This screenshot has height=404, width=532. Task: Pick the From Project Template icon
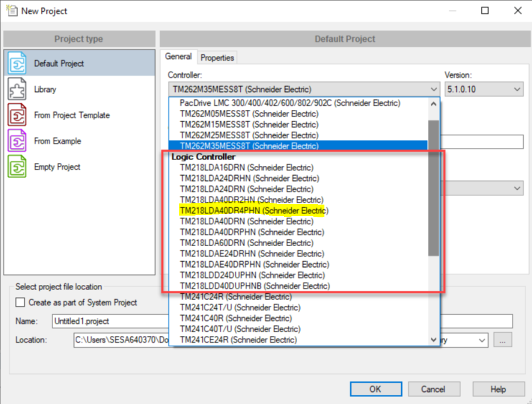[17, 115]
